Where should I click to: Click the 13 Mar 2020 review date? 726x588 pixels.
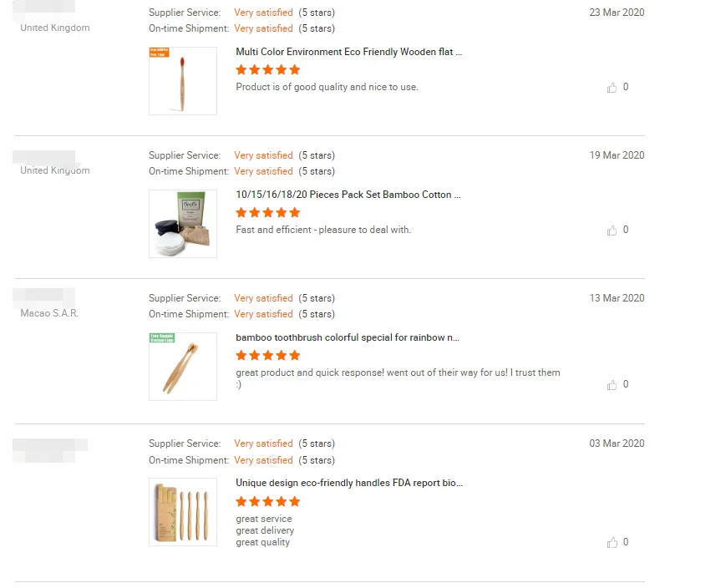point(617,298)
